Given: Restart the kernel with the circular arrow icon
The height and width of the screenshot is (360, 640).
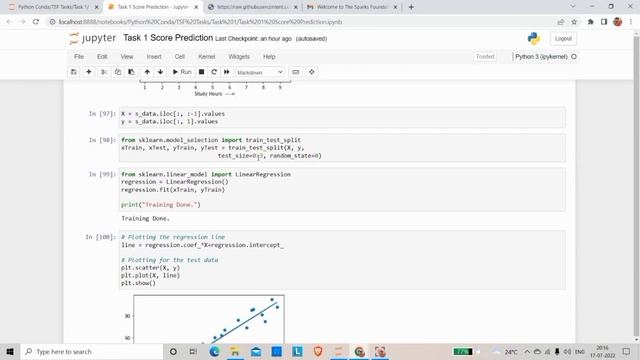Looking at the screenshot, I should (214, 72).
